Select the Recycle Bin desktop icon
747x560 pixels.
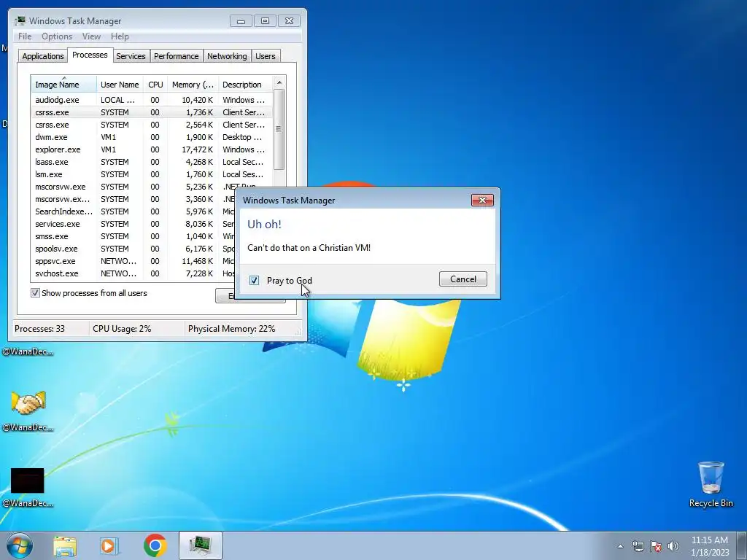pos(711,484)
